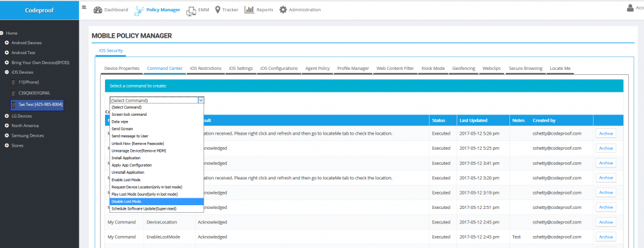Image resolution: width=644 pixels, height=248 pixels.
Task: Archive the 2:51 pm command row
Action: (606, 208)
